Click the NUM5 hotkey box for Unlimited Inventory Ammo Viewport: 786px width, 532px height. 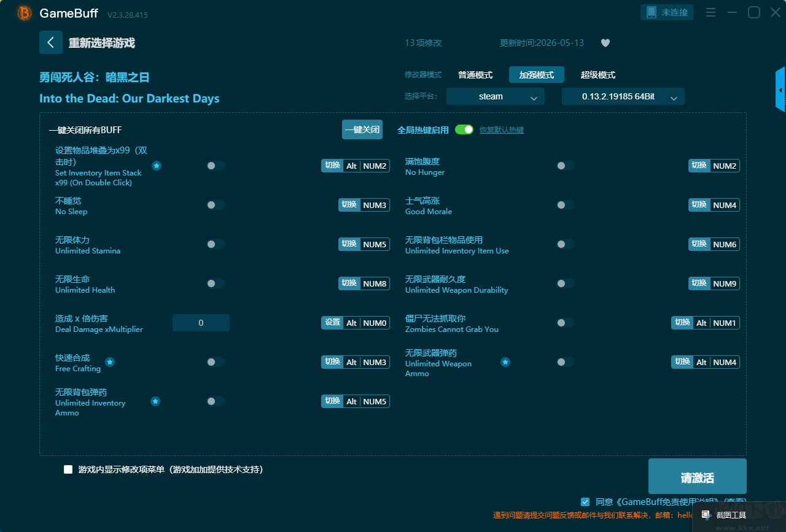coord(375,401)
